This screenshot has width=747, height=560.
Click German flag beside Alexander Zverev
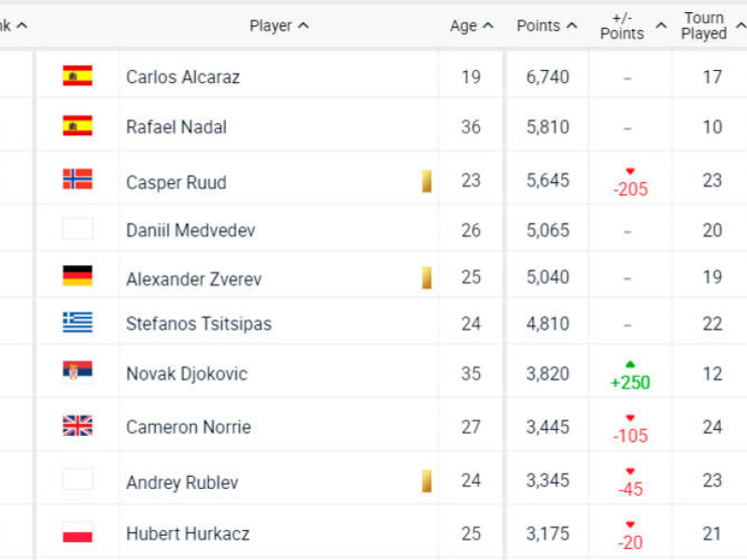[x=78, y=276]
